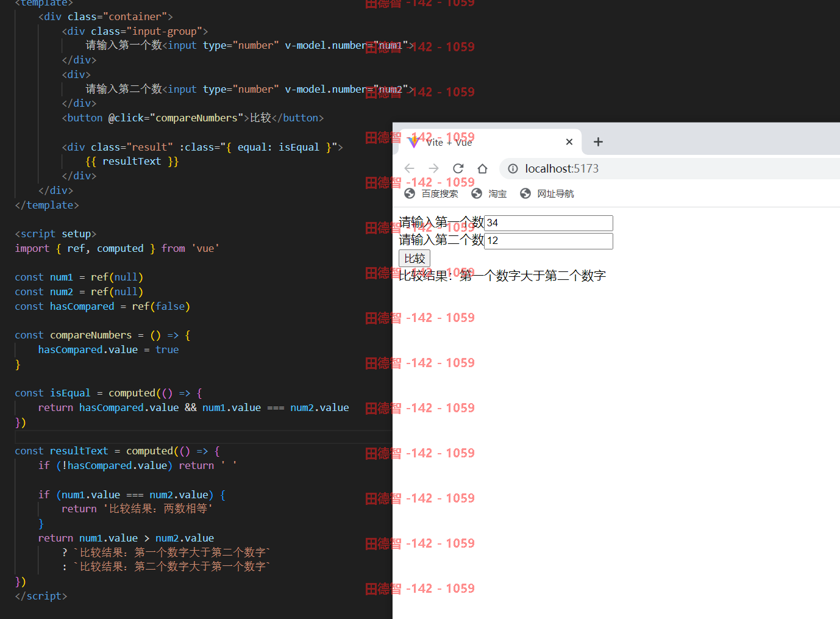
Task: Click 'const isEqual = computed' line
Action: click(109, 393)
